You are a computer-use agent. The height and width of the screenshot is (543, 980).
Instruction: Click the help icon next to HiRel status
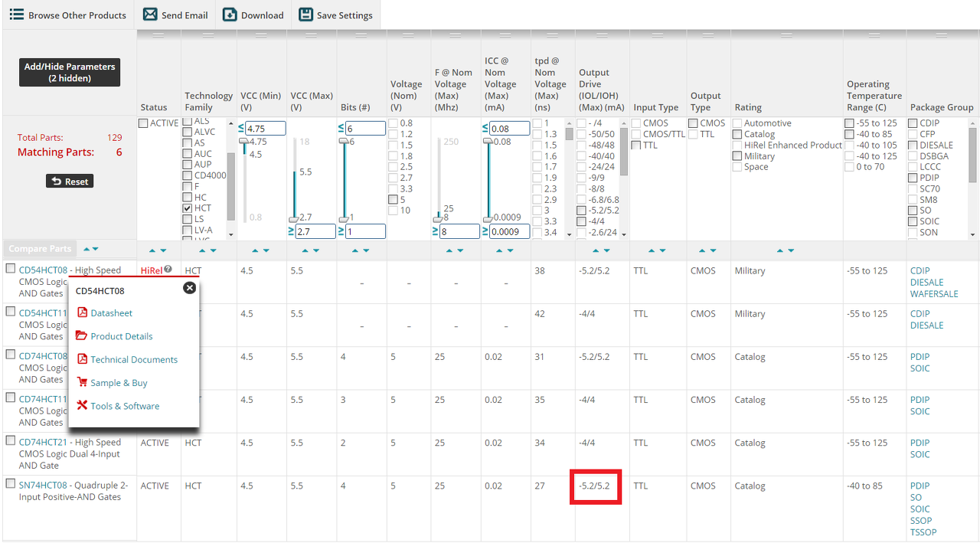pyautogui.click(x=168, y=270)
